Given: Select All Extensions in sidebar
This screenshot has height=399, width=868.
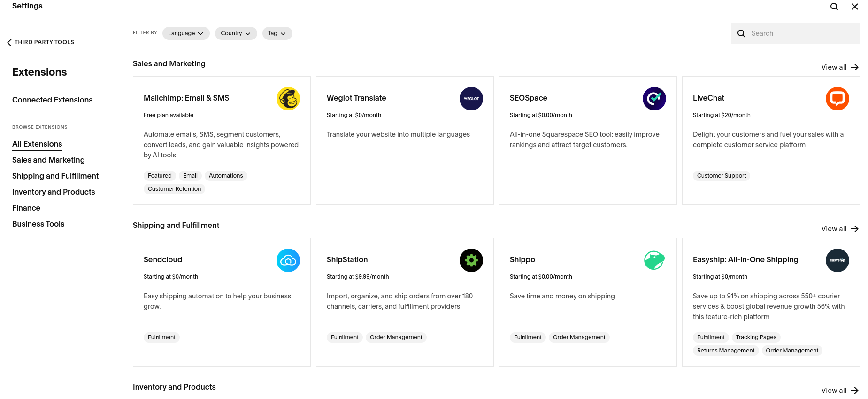Looking at the screenshot, I should [x=37, y=144].
